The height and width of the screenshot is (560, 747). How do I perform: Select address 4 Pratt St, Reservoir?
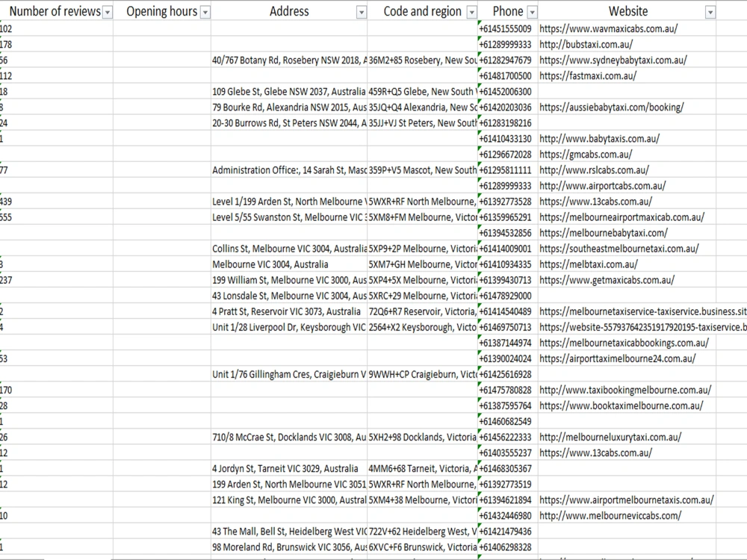coord(289,311)
